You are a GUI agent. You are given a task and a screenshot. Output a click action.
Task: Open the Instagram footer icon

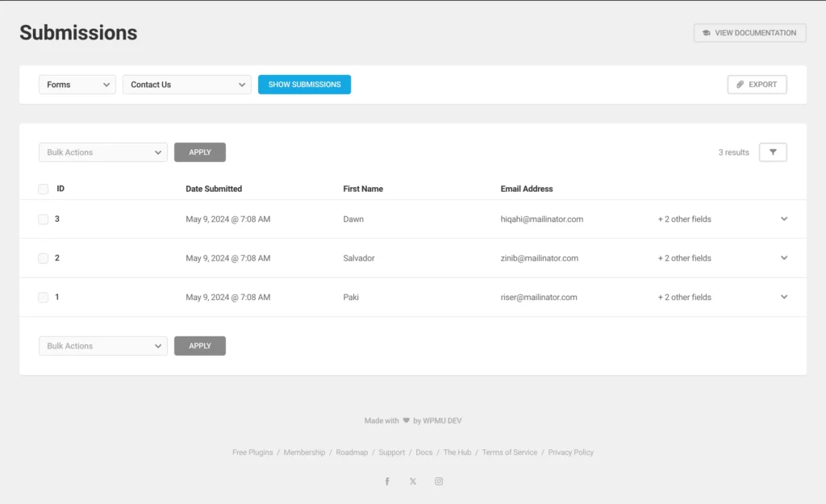tap(439, 481)
